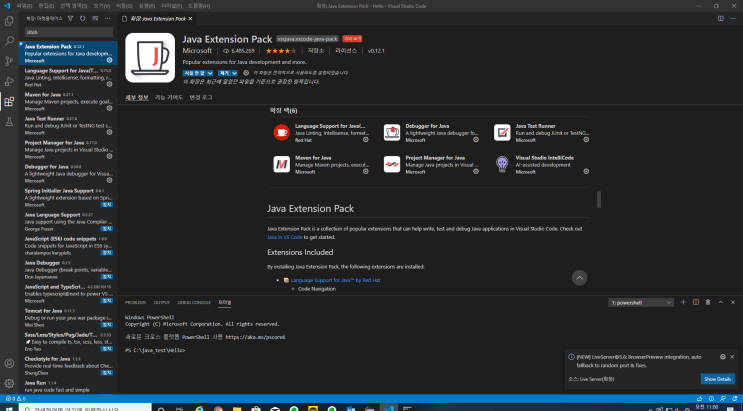The width and height of the screenshot is (743, 411).
Task: Click the star rating in extension header
Action: [x=281, y=51]
